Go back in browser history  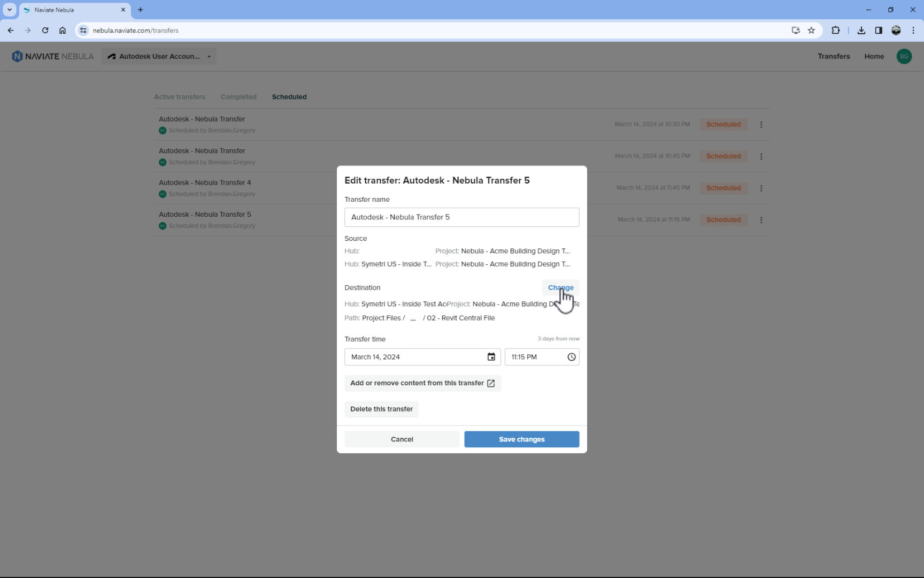[11, 31]
